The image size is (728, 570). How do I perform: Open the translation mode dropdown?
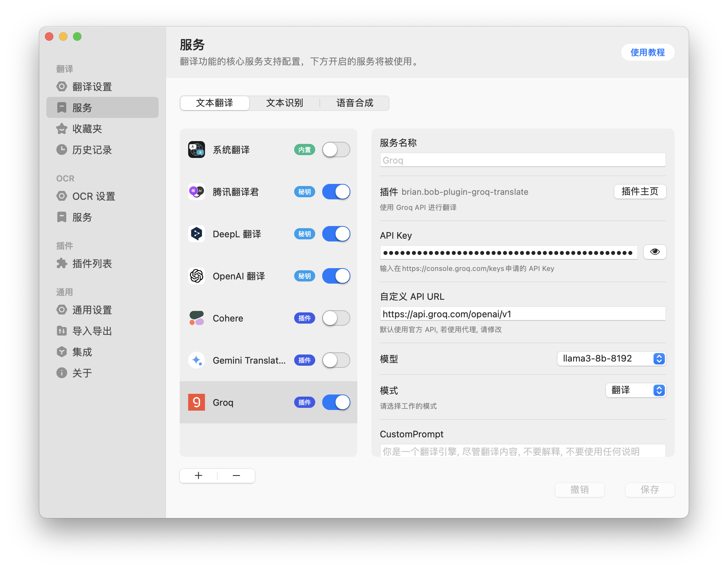[x=636, y=390]
